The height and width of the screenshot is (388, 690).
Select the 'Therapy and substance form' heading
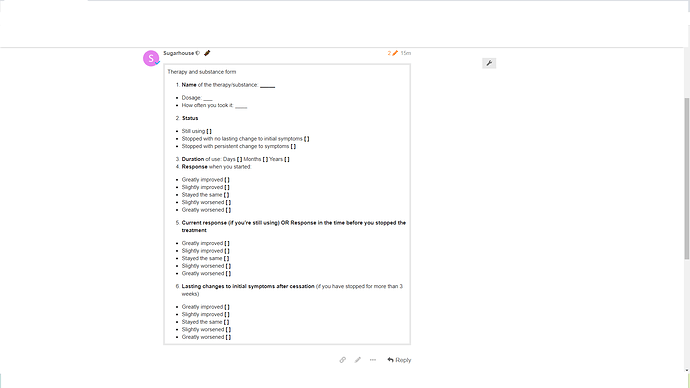coord(202,72)
